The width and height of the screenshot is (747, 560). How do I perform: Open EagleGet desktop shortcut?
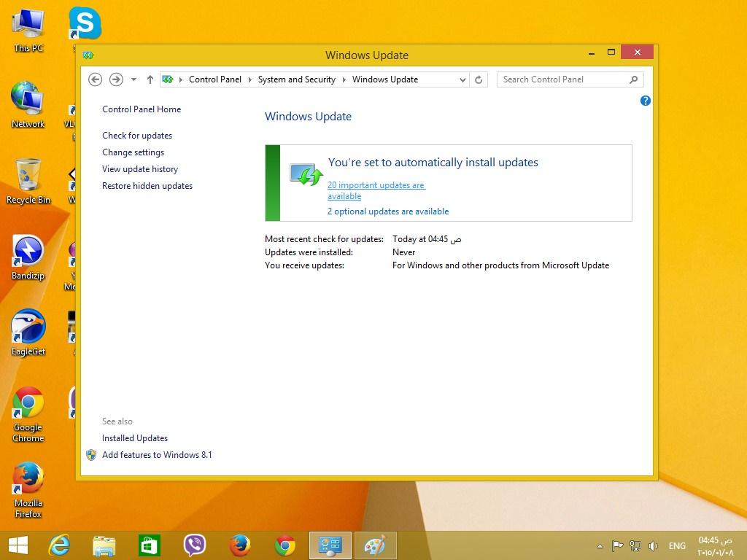[x=28, y=332]
